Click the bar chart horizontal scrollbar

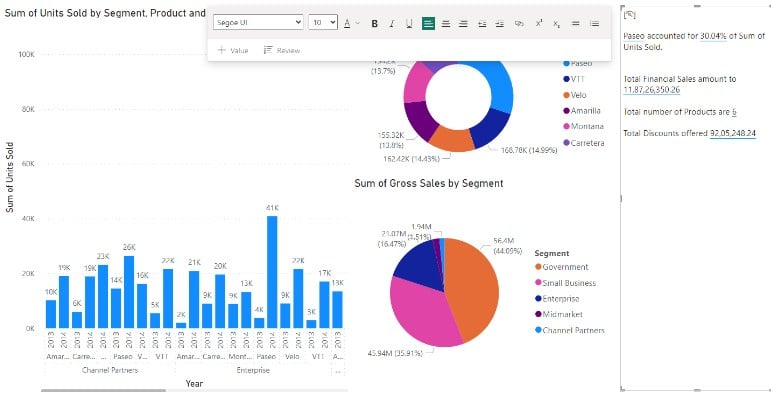tap(103, 391)
